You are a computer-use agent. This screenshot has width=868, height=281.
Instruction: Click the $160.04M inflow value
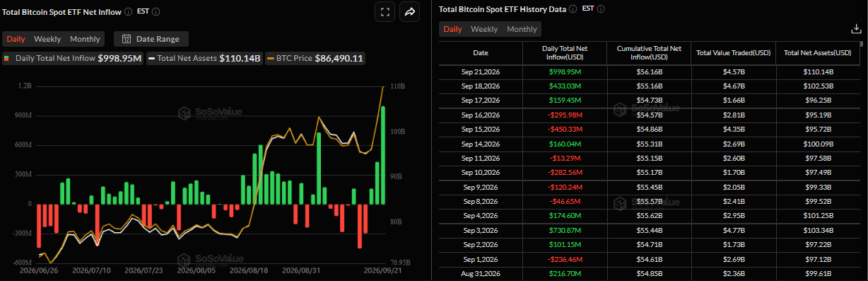pyautogui.click(x=565, y=144)
